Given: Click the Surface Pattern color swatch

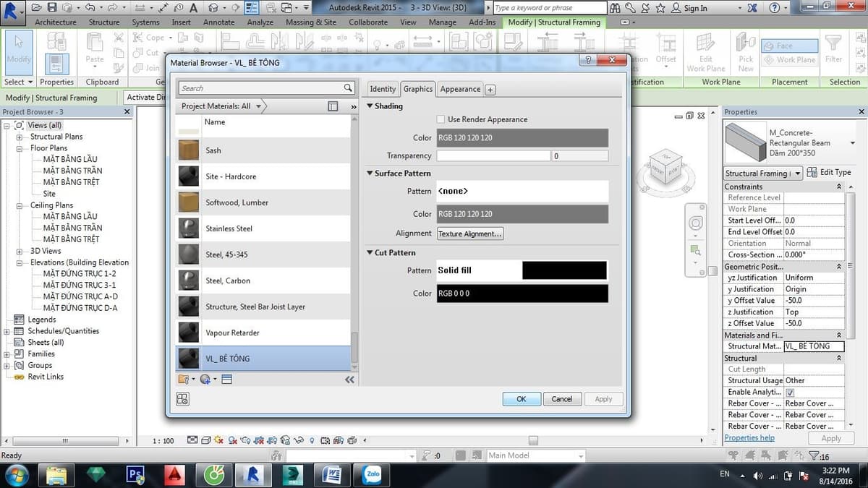Looking at the screenshot, I should point(522,214).
